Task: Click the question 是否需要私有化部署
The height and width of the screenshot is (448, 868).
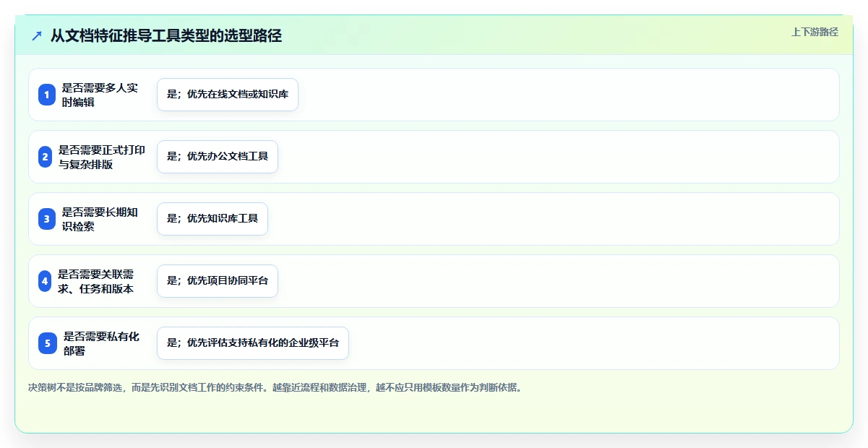Action: (x=102, y=343)
